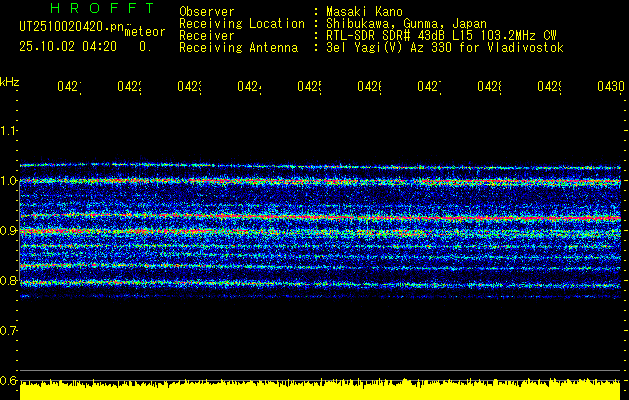Click the 0425 time marker
The height and width of the screenshot is (400, 629).
coord(309,87)
